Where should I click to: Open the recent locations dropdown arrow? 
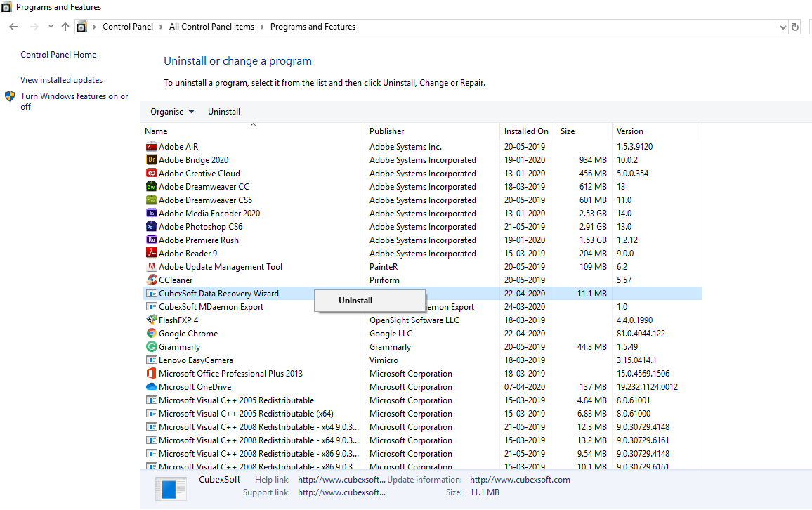coord(51,27)
